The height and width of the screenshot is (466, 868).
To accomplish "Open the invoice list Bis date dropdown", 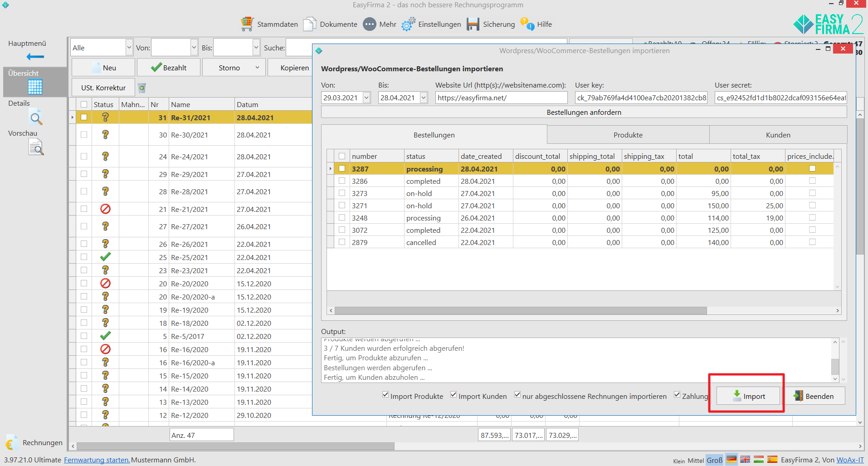I will [256, 48].
